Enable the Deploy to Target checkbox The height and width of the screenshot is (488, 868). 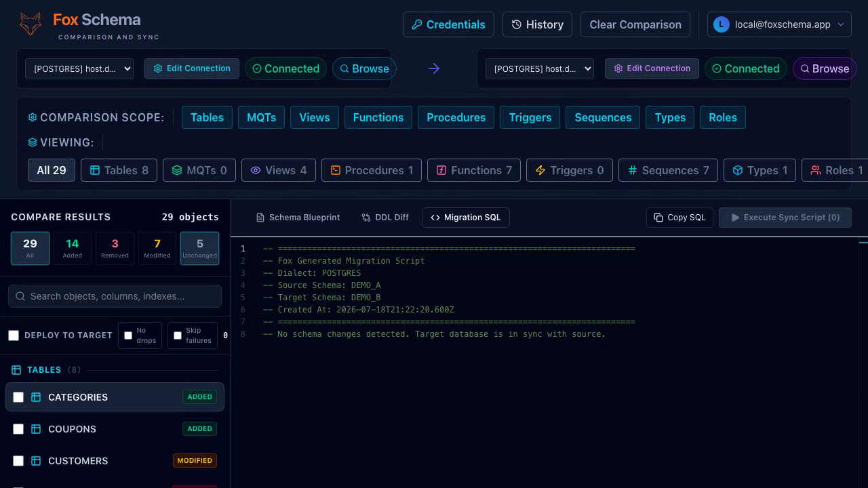[x=14, y=335]
